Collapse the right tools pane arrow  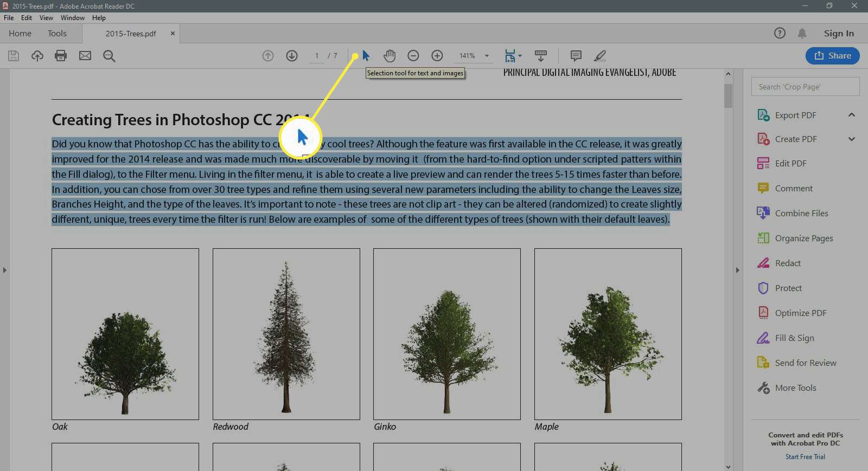[x=737, y=269]
